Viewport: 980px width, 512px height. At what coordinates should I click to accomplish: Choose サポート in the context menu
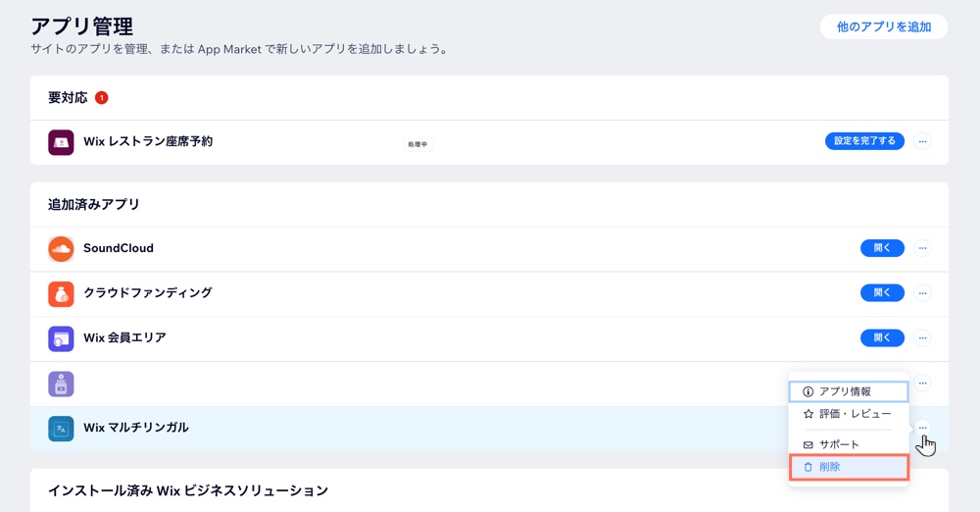[x=839, y=444]
